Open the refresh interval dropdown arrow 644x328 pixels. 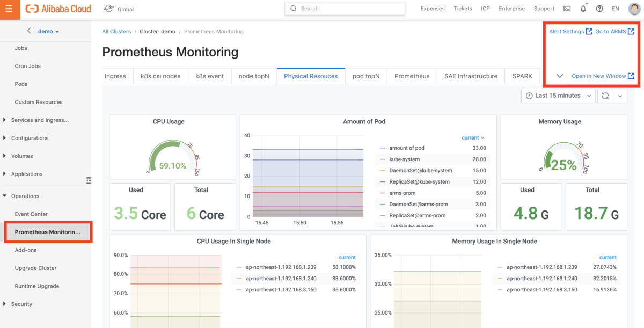pyautogui.click(x=620, y=96)
